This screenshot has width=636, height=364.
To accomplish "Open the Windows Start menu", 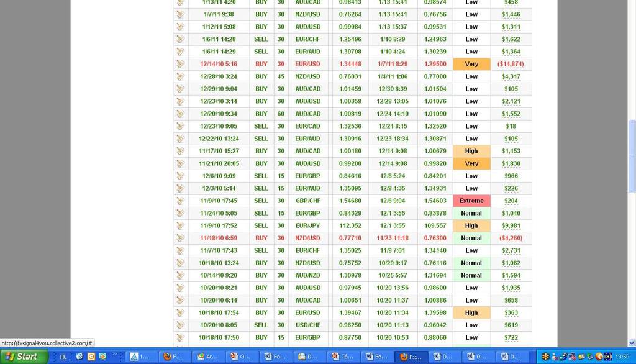I will (x=24, y=357).
